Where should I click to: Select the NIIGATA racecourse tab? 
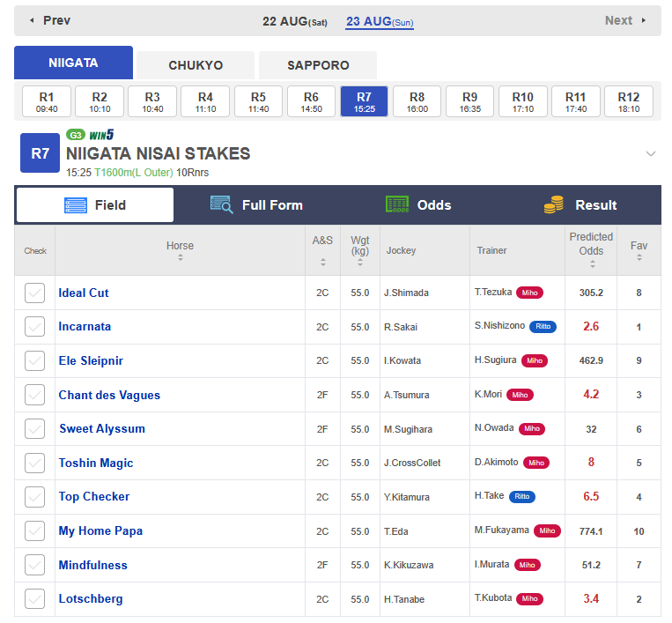pos(73,63)
